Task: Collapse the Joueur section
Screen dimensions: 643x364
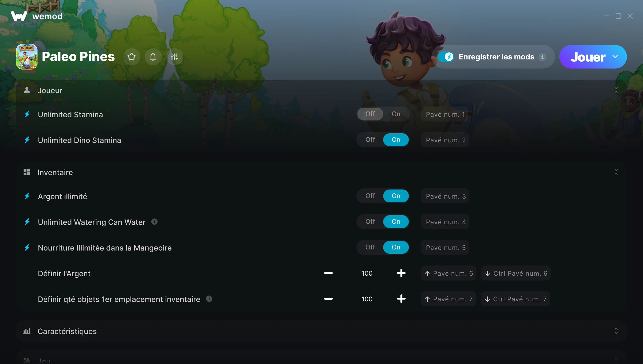Action: pyautogui.click(x=616, y=90)
